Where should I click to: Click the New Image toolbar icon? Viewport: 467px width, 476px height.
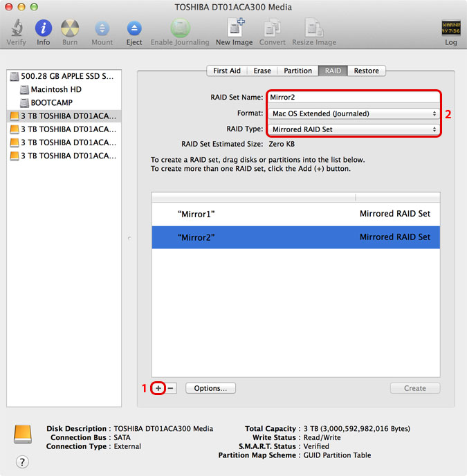pyautogui.click(x=234, y=28)
